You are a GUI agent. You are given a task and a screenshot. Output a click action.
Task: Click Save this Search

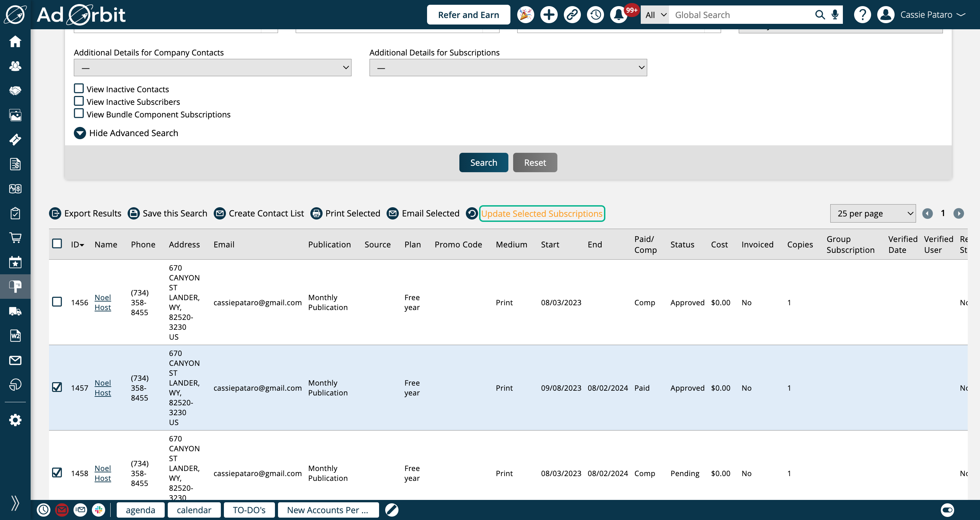[x=167, y=213]
